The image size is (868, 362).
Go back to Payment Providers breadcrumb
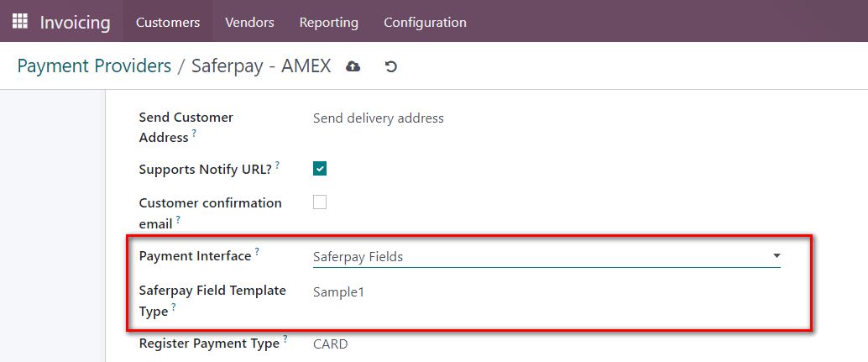[x=94, y=66]
